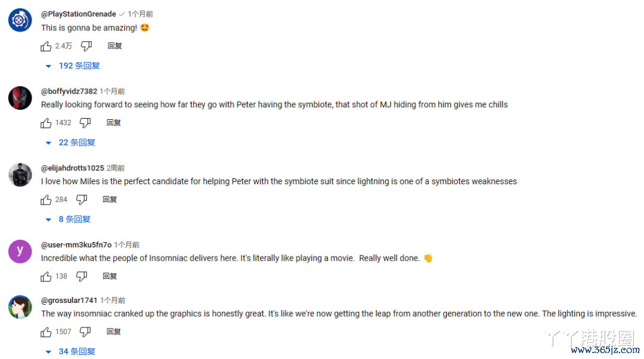Expand the 34 replies thread
Screen dimensions: 644x359
70,352
